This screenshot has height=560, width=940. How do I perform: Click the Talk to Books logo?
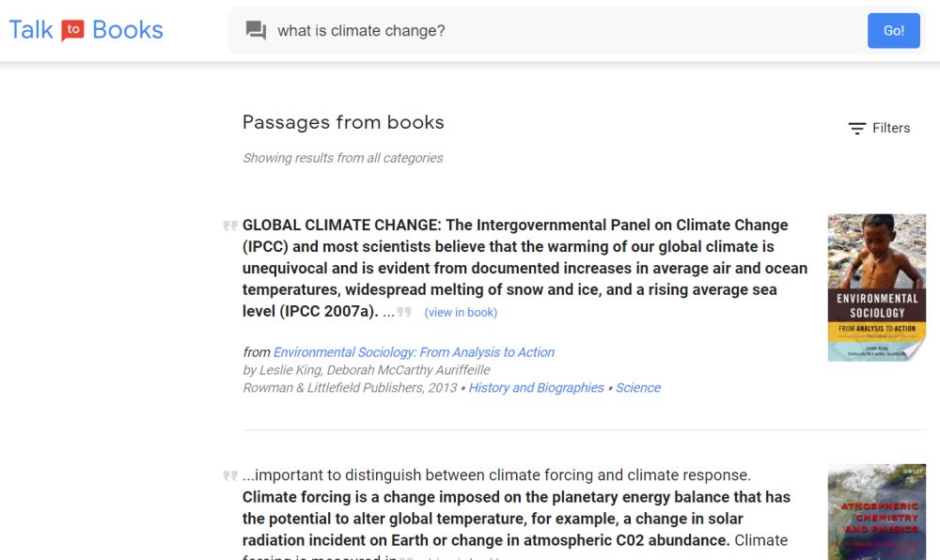(x=86, y=30)
